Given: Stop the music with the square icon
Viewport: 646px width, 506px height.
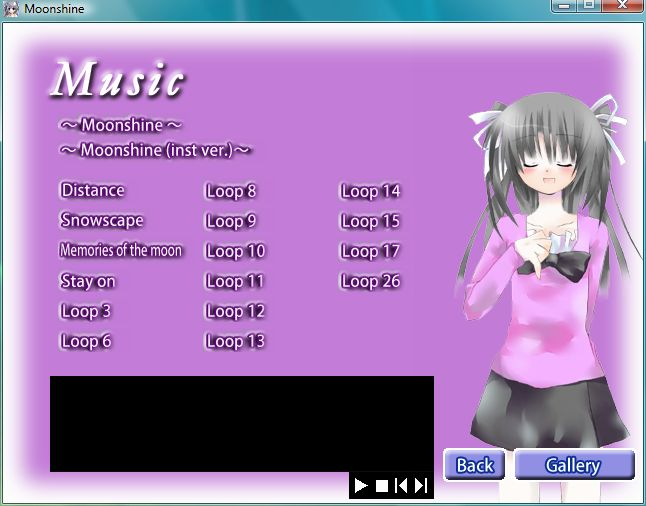Looking at the screenshot, I should click(x=382, y=486).
